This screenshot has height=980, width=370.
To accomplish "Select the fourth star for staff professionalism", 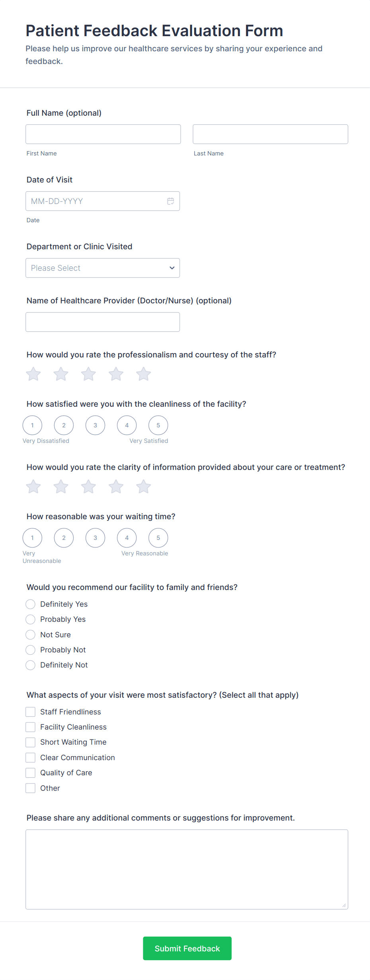I will pos(116,374).
